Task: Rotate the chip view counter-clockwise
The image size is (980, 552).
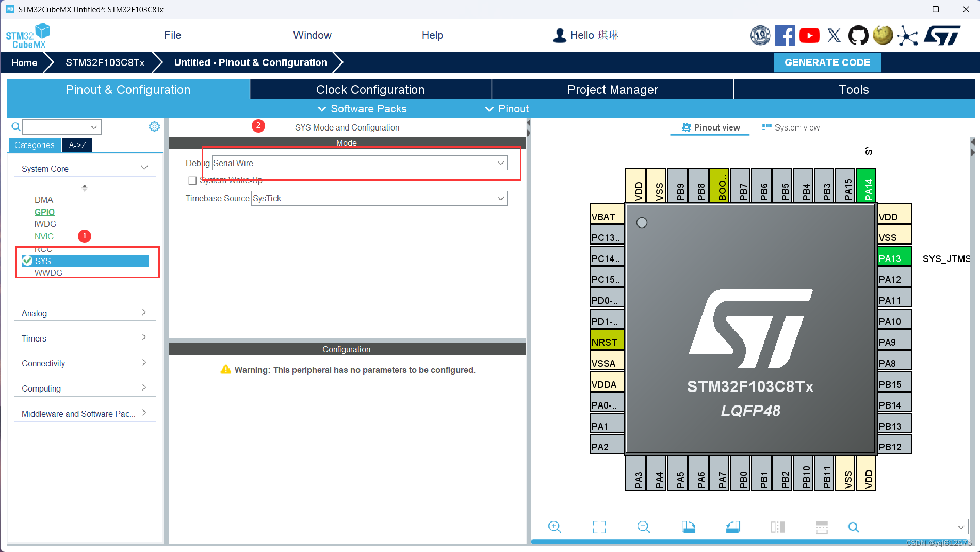Action: click(x=733, y=527)
